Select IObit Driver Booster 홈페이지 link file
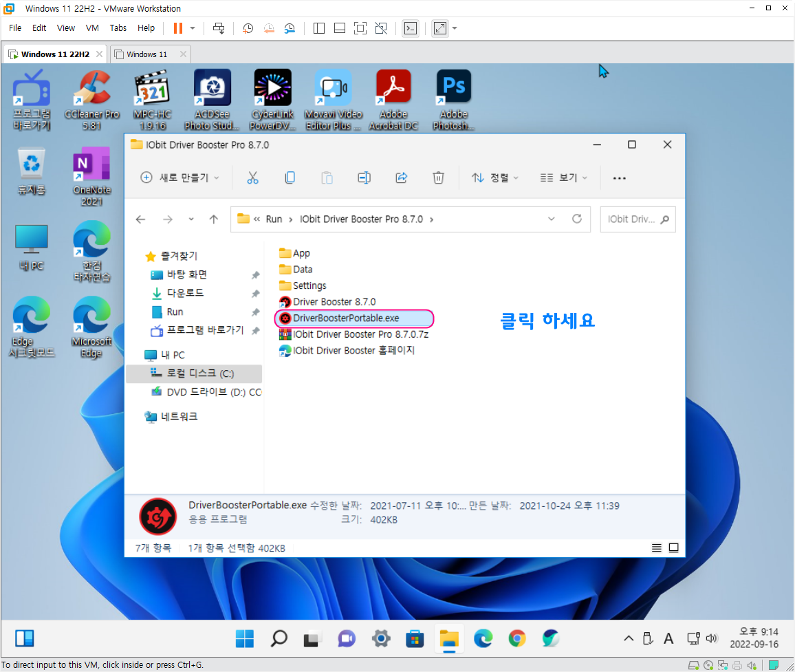 point(347,351)
